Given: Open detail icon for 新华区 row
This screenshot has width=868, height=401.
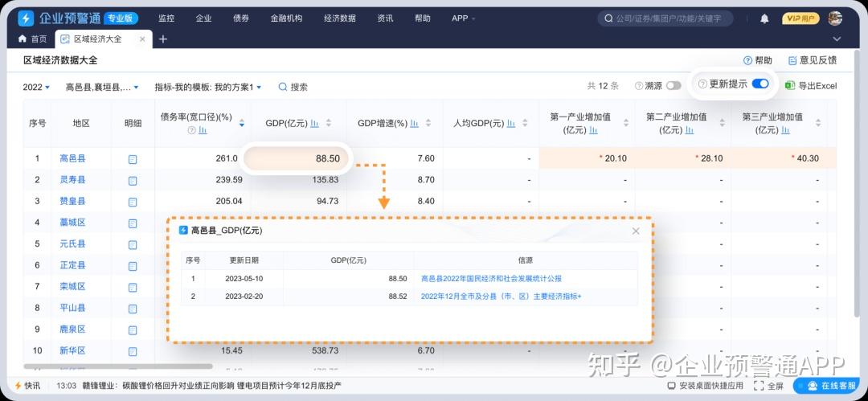Looking at the screenshot, I should (x=133, y=351).
